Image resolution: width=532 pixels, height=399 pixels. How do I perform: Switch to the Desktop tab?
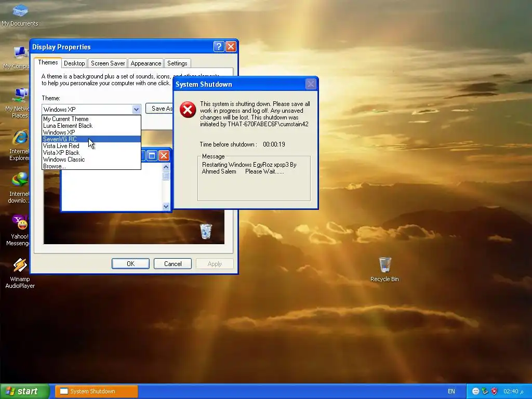(74, 63)
